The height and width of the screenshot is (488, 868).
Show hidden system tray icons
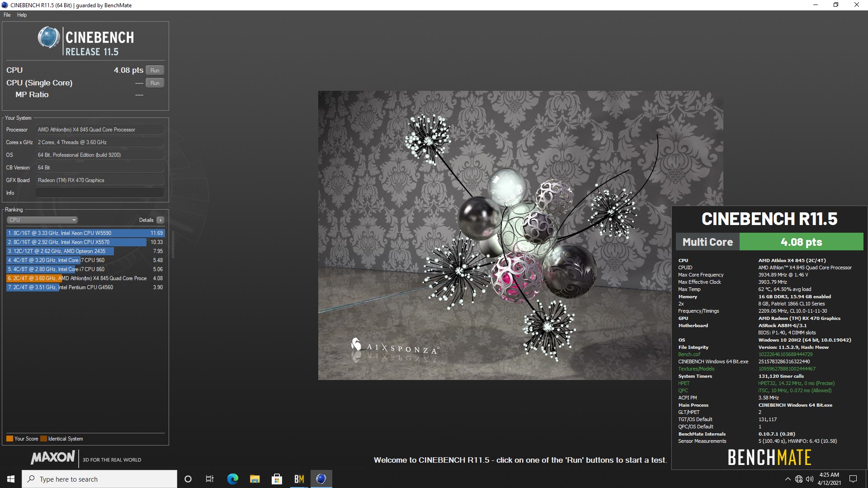[788, 479]
